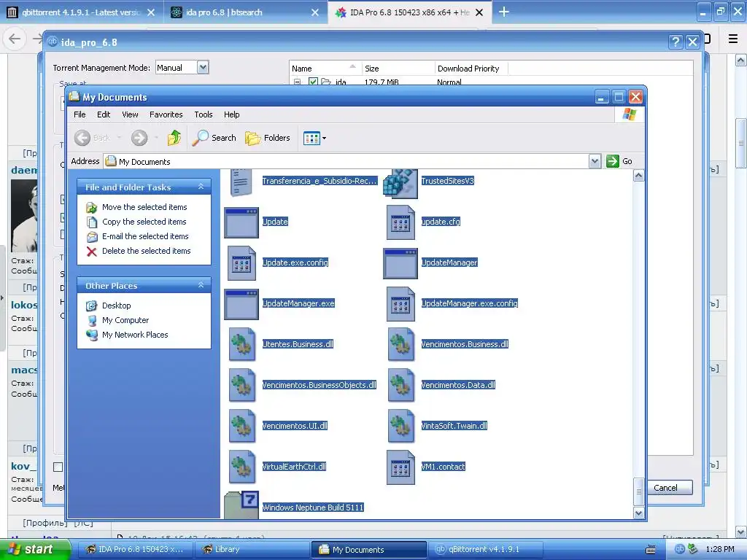
Task: Open the Address bar dropdown arrow
Action: coord(595,161)
